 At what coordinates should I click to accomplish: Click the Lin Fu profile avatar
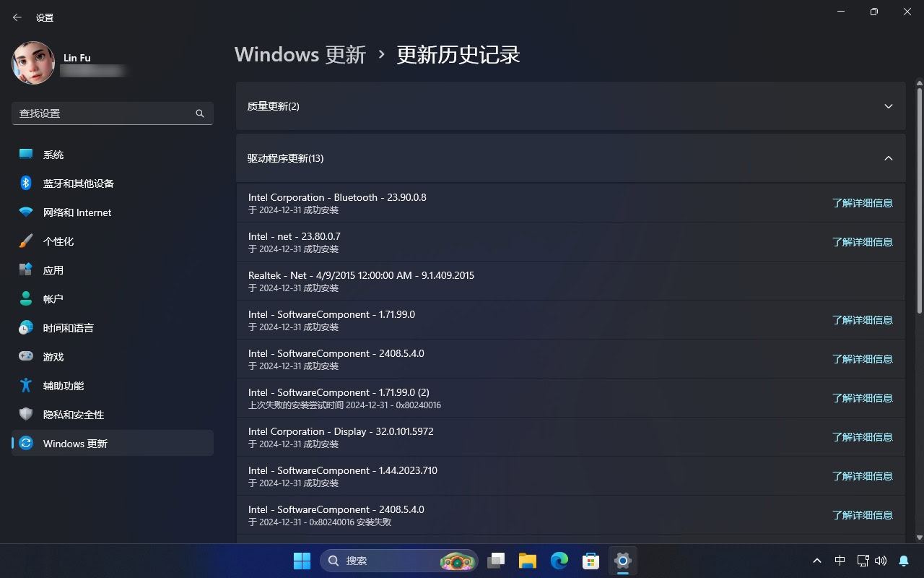click(33, 63)
